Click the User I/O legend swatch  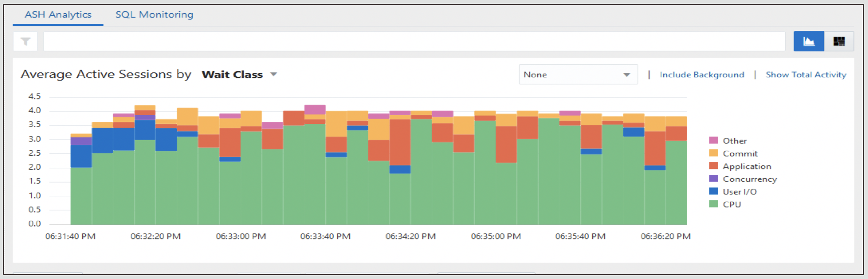[714, 191]
